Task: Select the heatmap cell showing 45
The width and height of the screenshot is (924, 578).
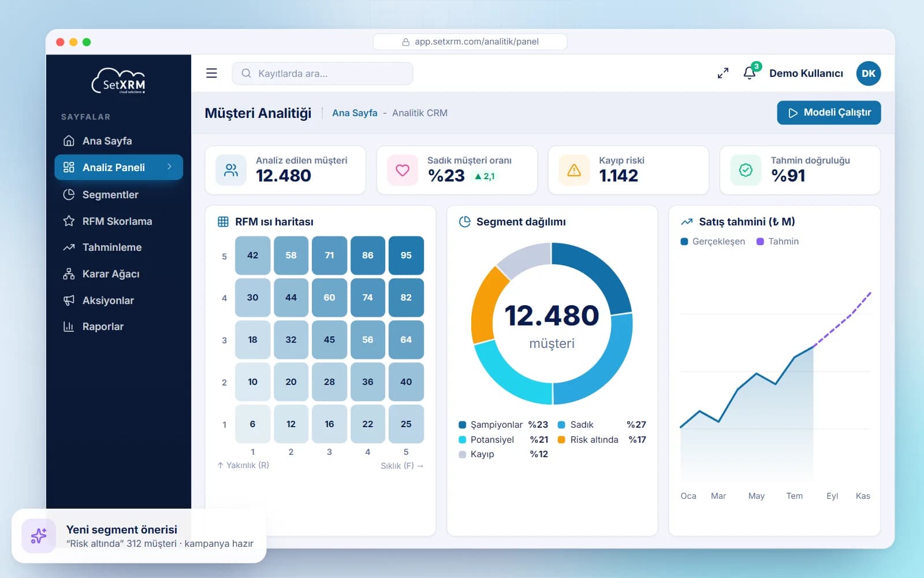Action: [x=329, y=340]
